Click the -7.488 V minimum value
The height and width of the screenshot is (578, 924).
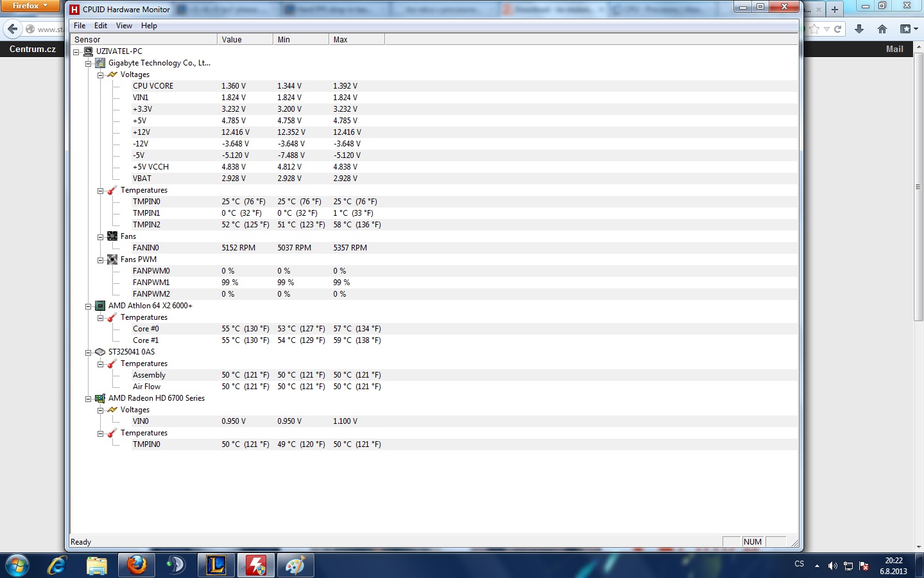point(291,155)
